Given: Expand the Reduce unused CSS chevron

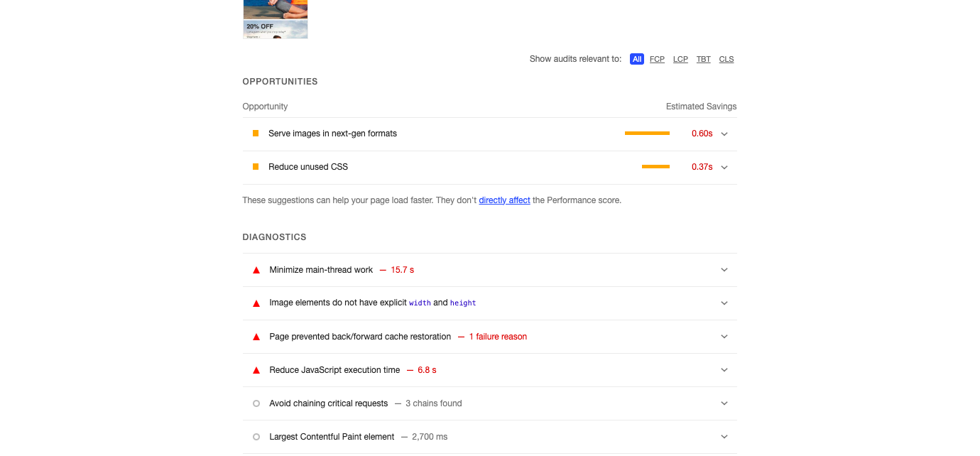Looking at the screenshot, I should (724, 167).
